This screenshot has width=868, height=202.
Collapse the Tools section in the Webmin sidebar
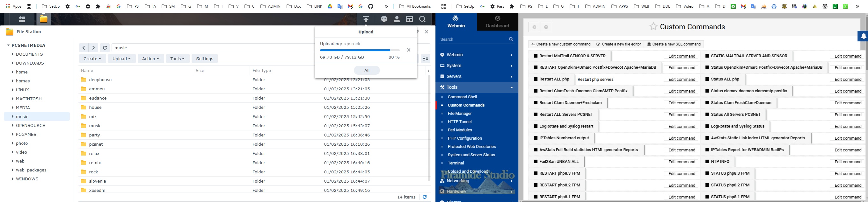tap(477, 87)
